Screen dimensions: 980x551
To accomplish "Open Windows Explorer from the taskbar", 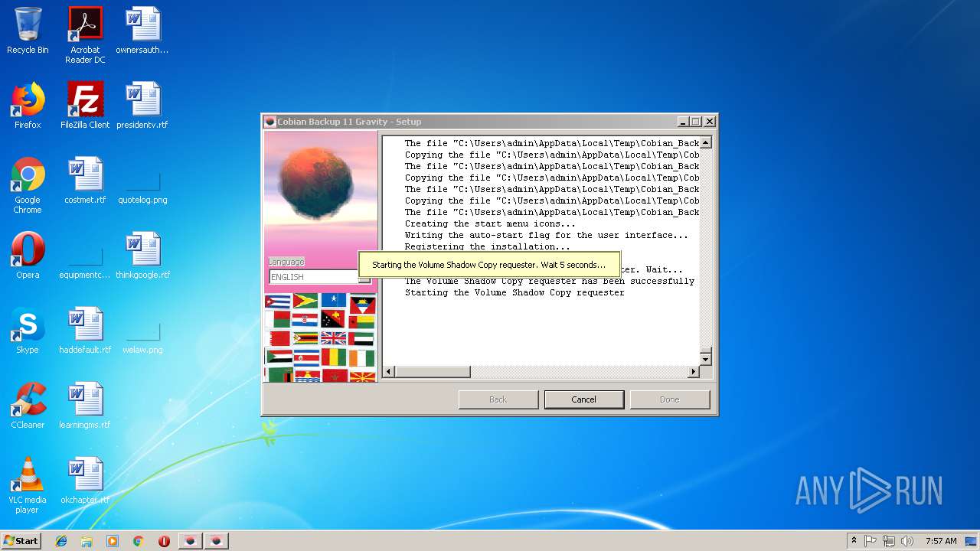I will 87,541.
